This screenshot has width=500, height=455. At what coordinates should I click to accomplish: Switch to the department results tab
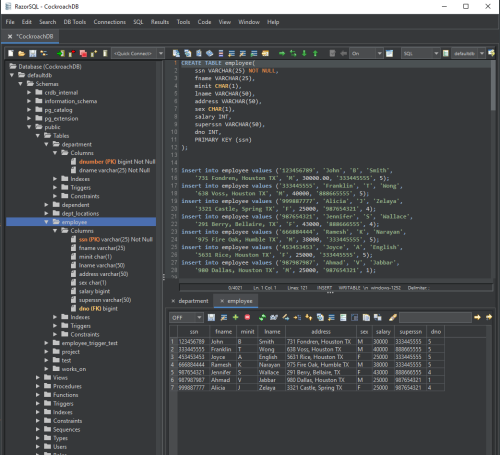click(x=193, y=301)
